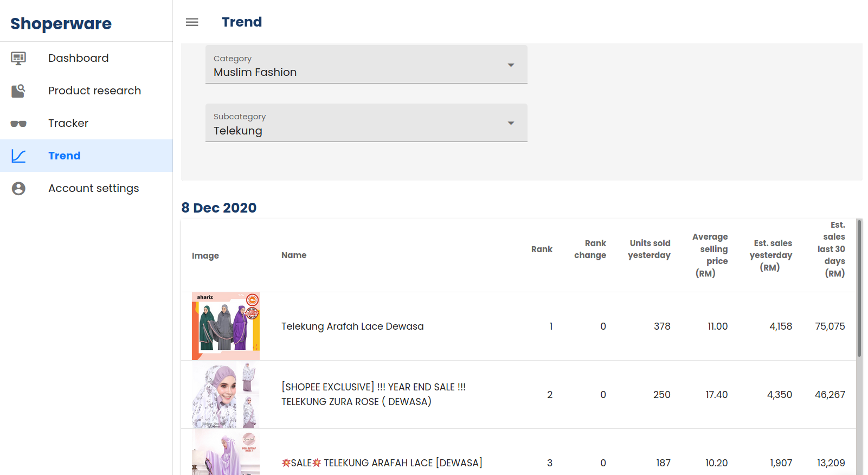Click the Trend chart icon
This screenshot has width=868, height=475.
[18, 156]
